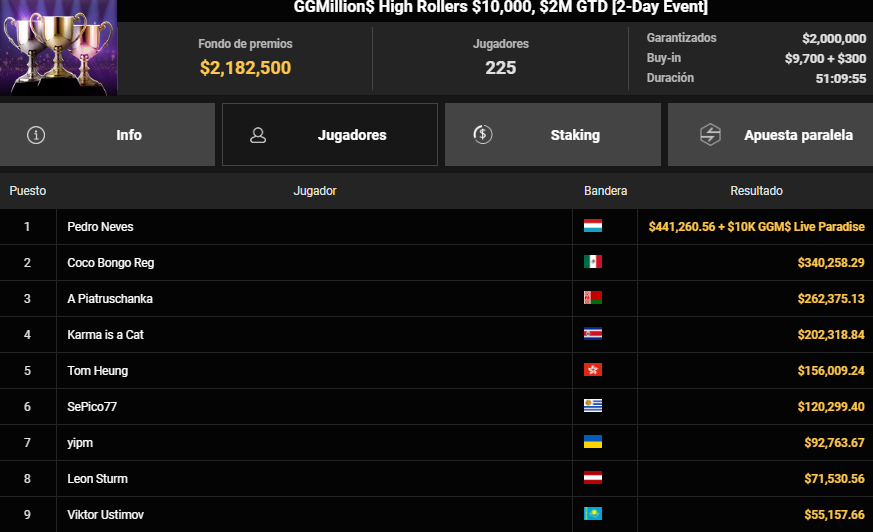873x532 pixels.
Task: Click the Uruguay flag beside SePico77
Action: tap(592, 407)
